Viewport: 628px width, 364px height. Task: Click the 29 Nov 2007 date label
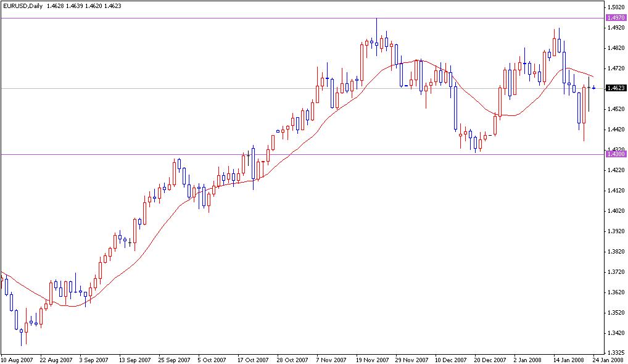(x=411, y=360)
